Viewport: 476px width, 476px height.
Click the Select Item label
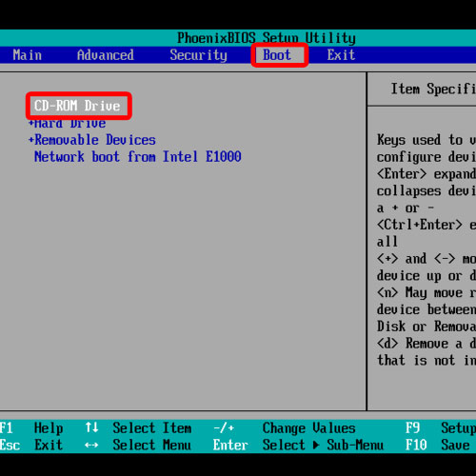coord(152,428)
